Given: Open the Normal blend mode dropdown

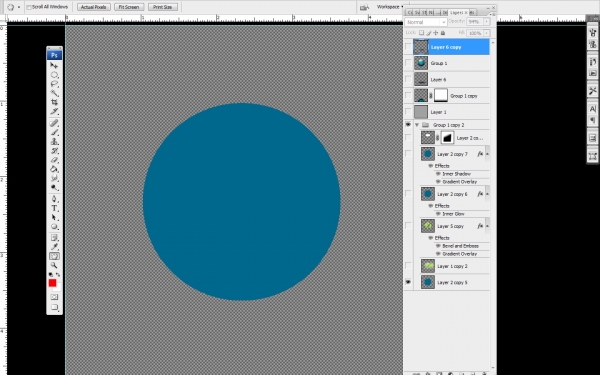Looking at the screenshot, I should click(426, 22).
